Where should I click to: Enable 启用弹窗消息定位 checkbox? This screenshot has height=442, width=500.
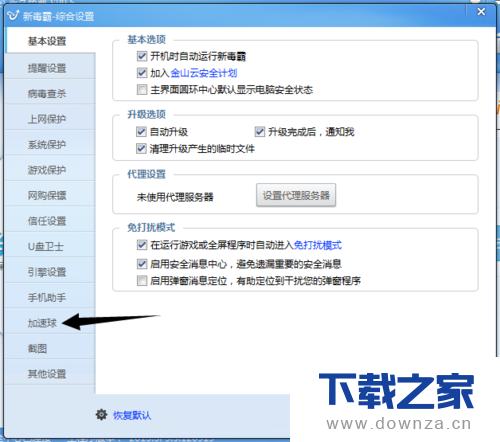142,281
